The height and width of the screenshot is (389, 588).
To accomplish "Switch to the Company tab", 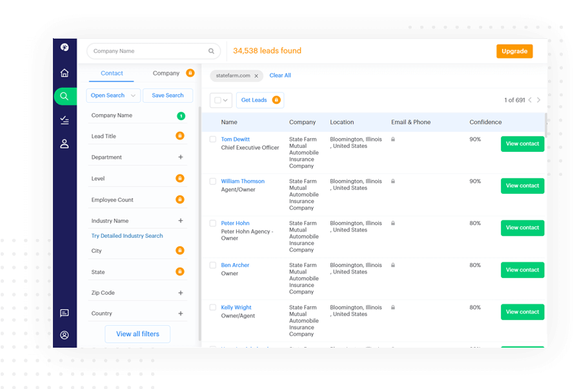I will pyautogui.click(x=166, y=73).
